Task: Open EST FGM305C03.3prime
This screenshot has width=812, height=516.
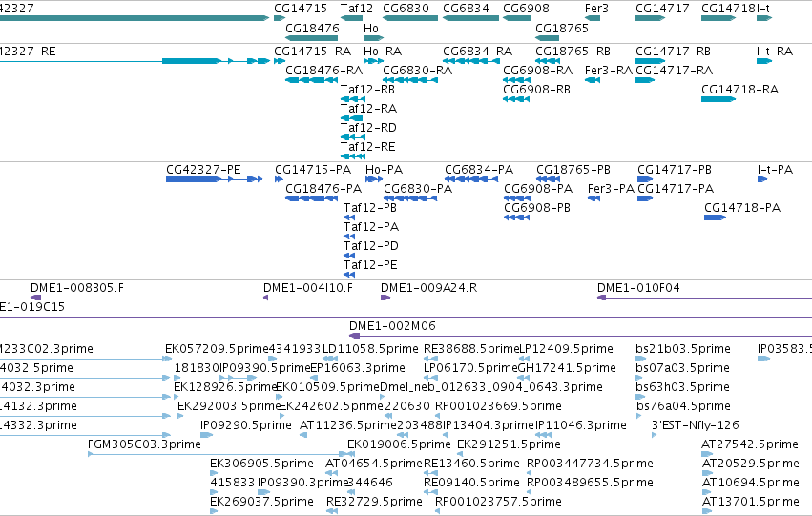Action: click(144, 444)
